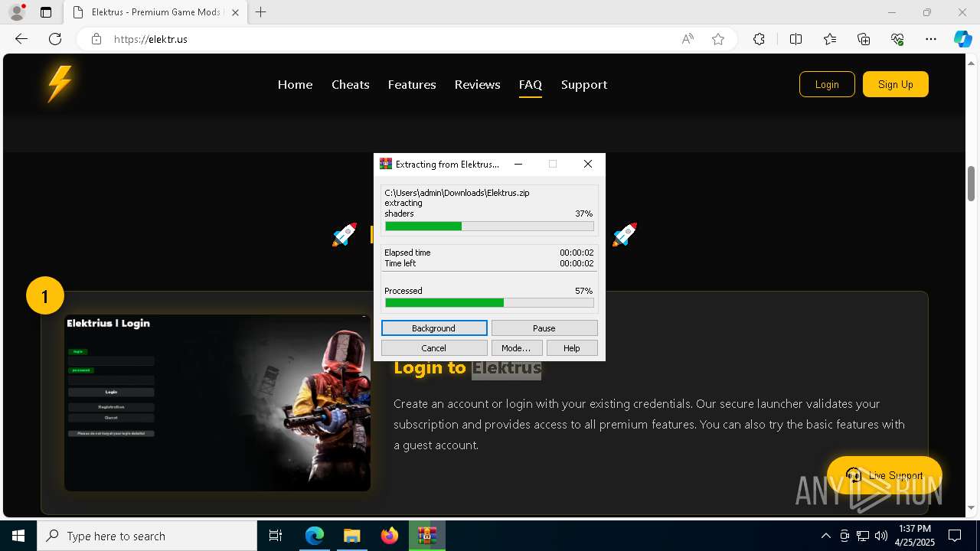
Task: Open Task View
Action: pyautogui.click(x=276, y=536)
